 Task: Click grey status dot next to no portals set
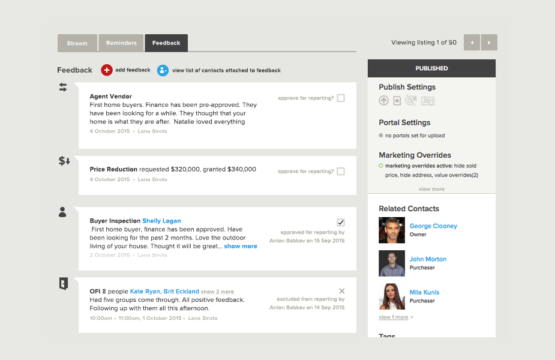pyautogui.click(x=381, y=135)
